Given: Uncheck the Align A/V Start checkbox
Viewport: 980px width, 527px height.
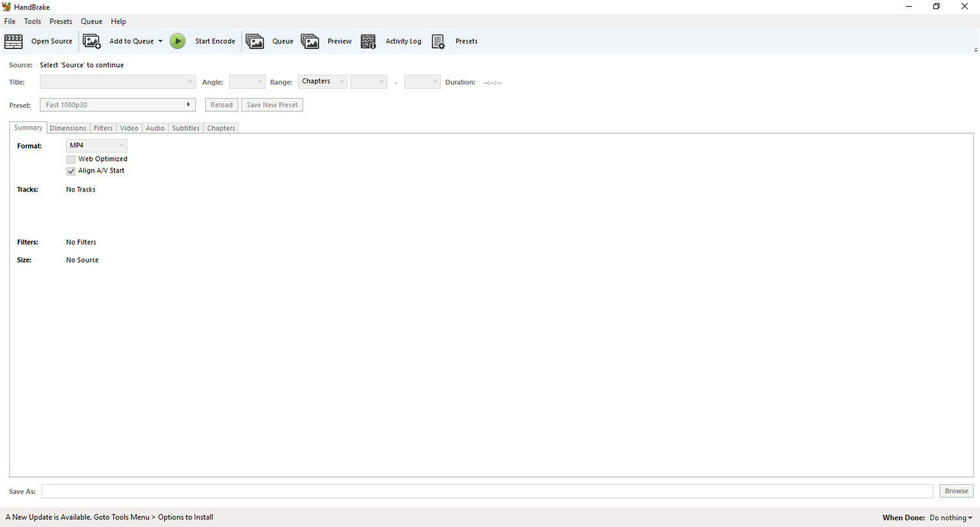Looking at the screenshot, I should click(x=71, y=171).
